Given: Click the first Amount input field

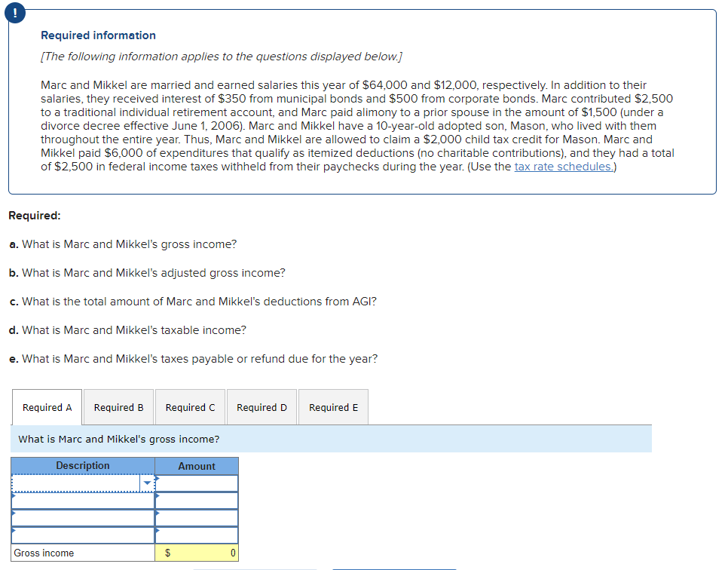Looking at the screenshot, I should [x=197, y=483].
